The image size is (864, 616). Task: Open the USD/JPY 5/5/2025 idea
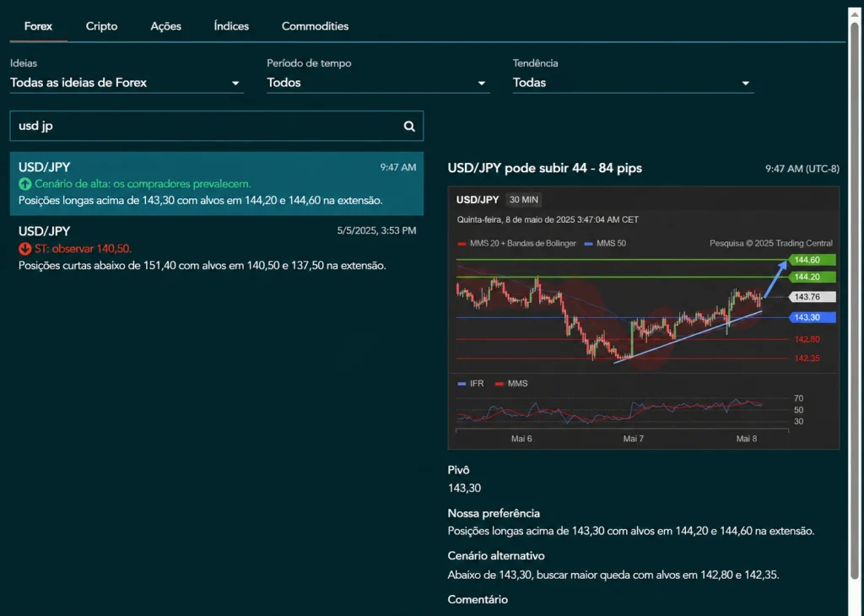point(217,248)
